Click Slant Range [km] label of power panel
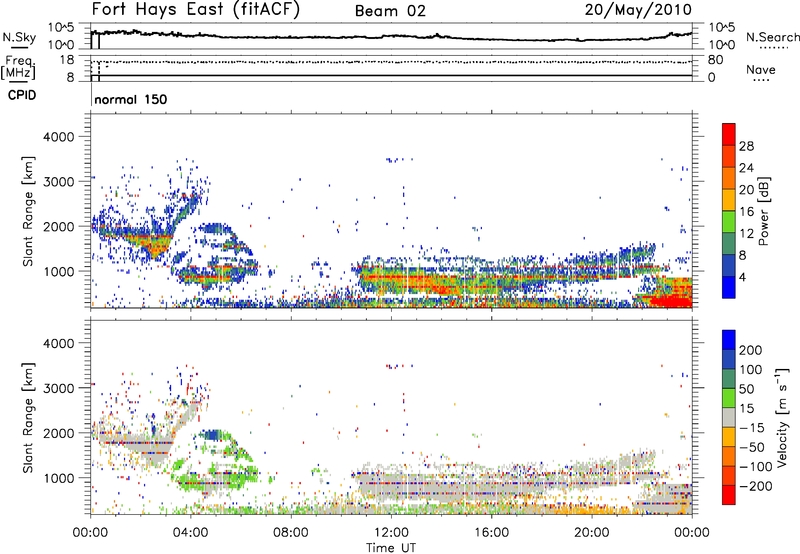This screenshot has height=554, width=800. 28,211
